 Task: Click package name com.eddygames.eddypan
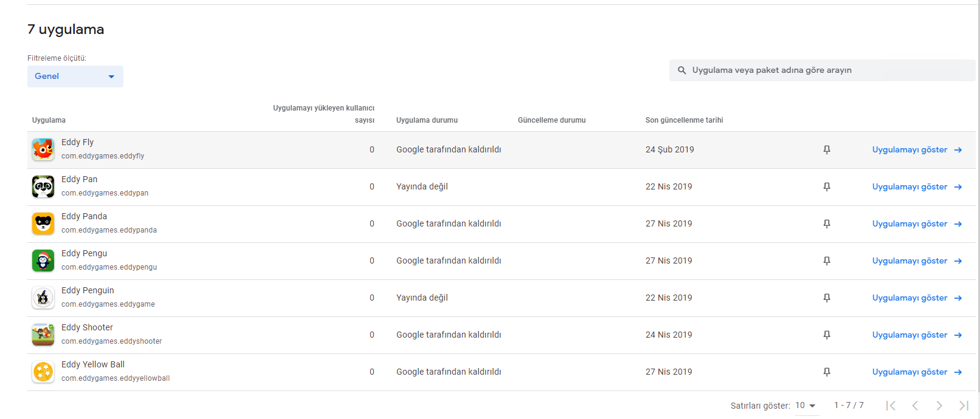[x=105, y=193]
